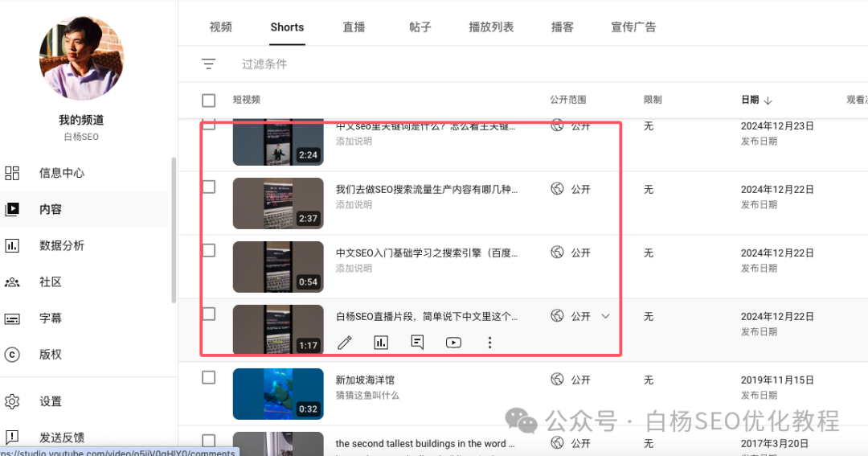This screenshot has width=868, height=456.
Task: Open the 新加坡海洋馆 video title
Action: (x=365, y=380)
